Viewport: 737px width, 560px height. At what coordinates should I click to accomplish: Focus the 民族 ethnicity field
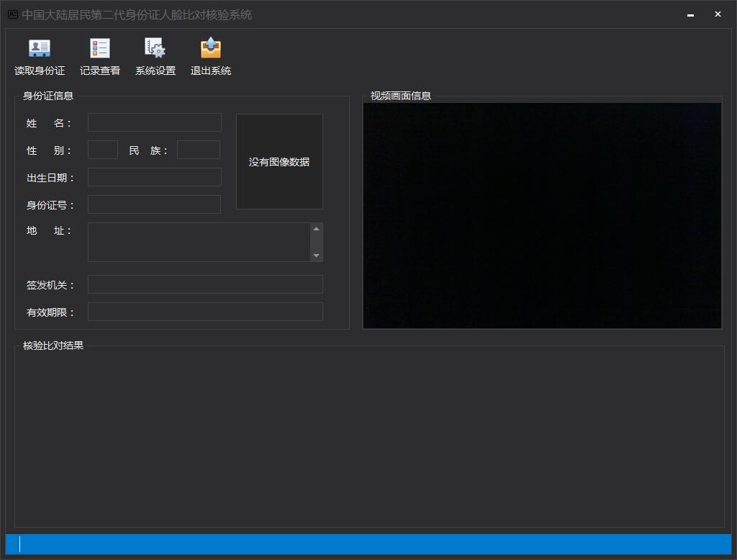tap(199, 150)
